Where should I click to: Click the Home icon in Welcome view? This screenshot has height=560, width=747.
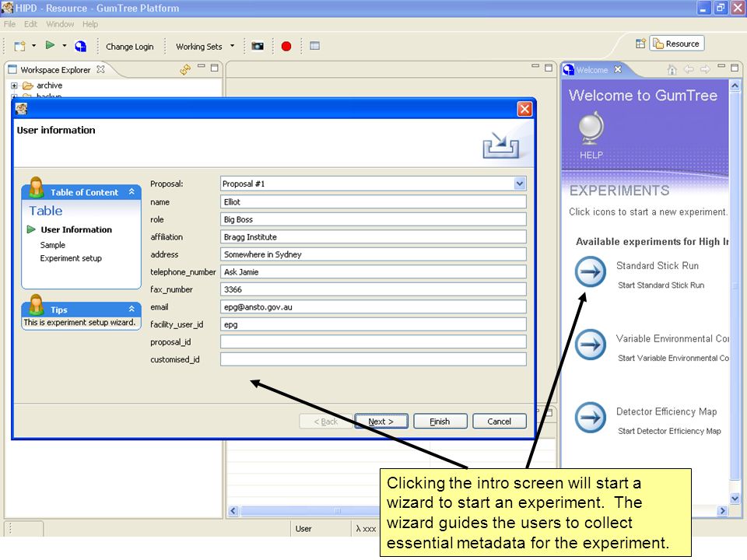click(x=672, y=69)
